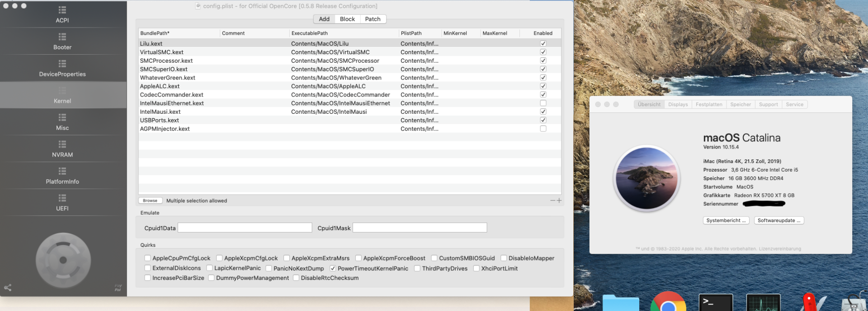Launch Google Chrome from the Dock
Image resolution: width=868 pixels, height=311 pixels.
(668, 302)
